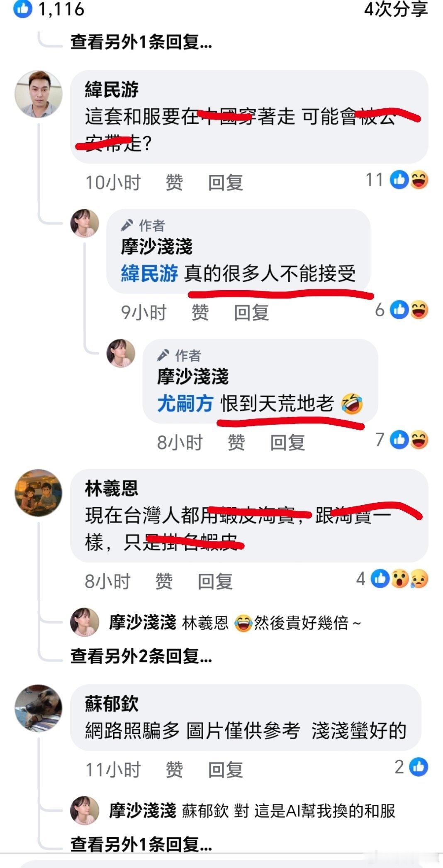Open the 4次分享 shares list
Screen dimensions: 443x868
tap(396, 9)
